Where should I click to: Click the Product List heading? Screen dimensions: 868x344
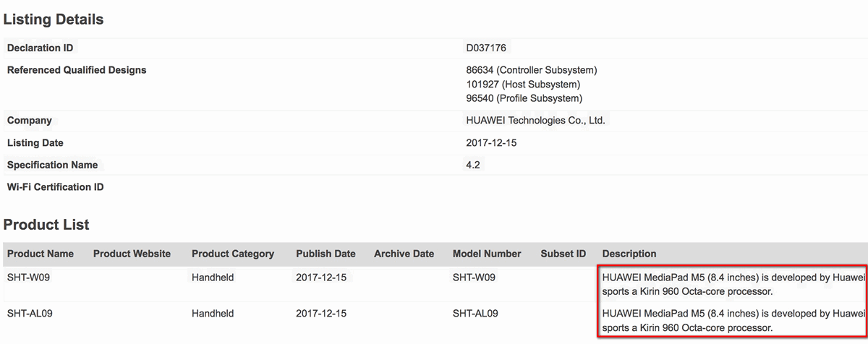pos(46,225)
